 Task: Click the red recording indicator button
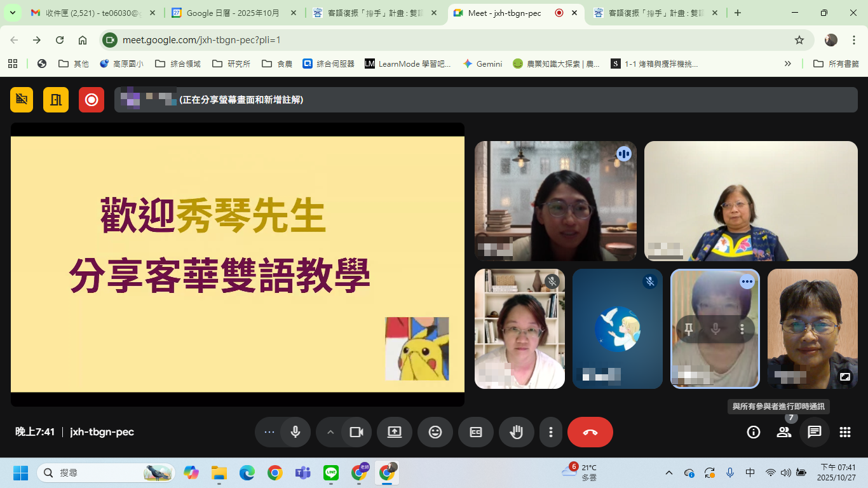[92, 100]
